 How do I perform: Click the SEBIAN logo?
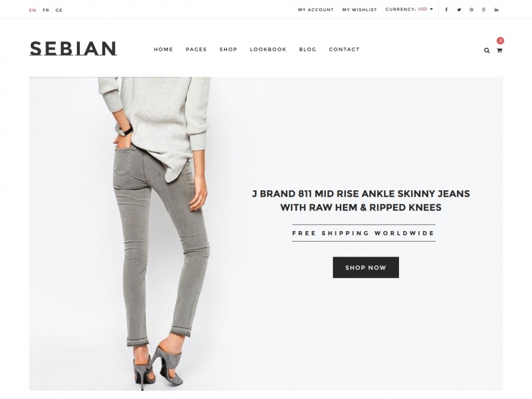pos(73,48)
